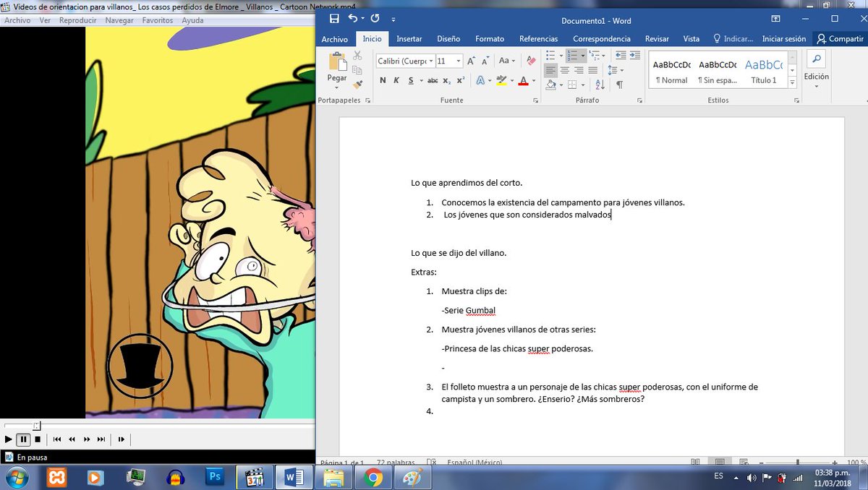
Task: Toggle italic formatting (K)
Action: point(396,81)
